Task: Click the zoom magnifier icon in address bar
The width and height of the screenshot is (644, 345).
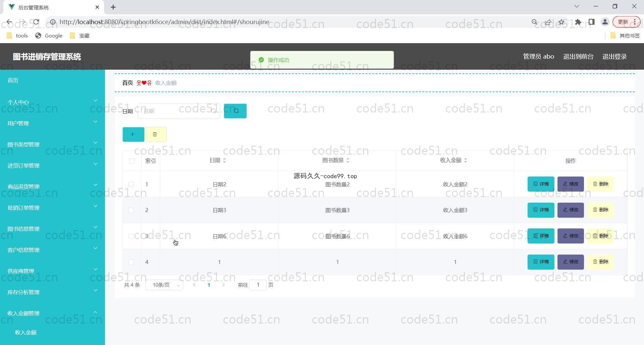Action: coord(535,22)
